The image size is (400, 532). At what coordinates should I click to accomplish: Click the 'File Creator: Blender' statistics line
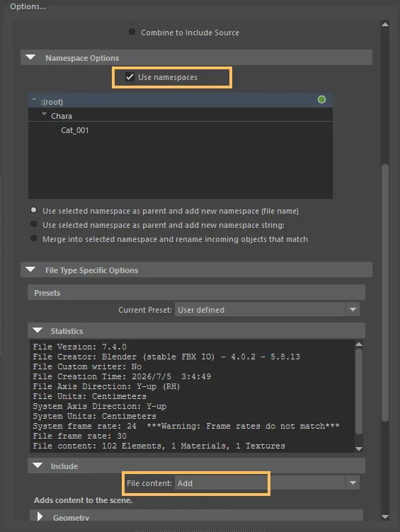coord(166,357)
